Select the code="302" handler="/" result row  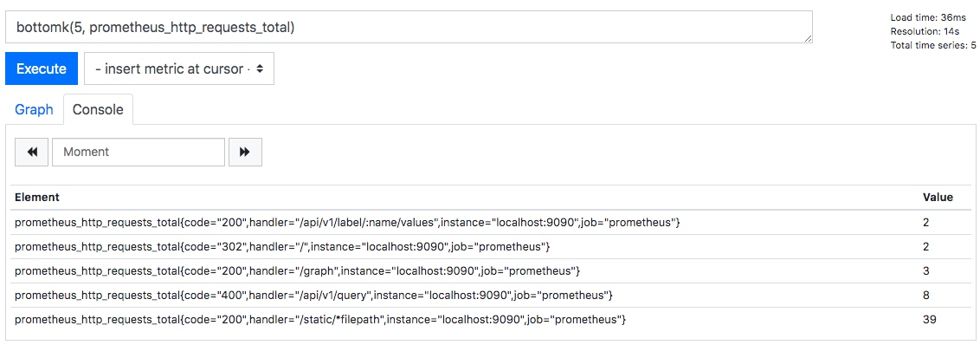pos(490,247)
